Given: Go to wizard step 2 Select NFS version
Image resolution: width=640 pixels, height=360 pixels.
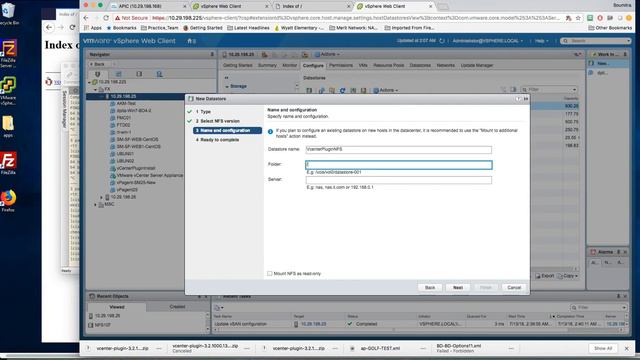Looking at the screenshot, I should [x=218, y=121].
